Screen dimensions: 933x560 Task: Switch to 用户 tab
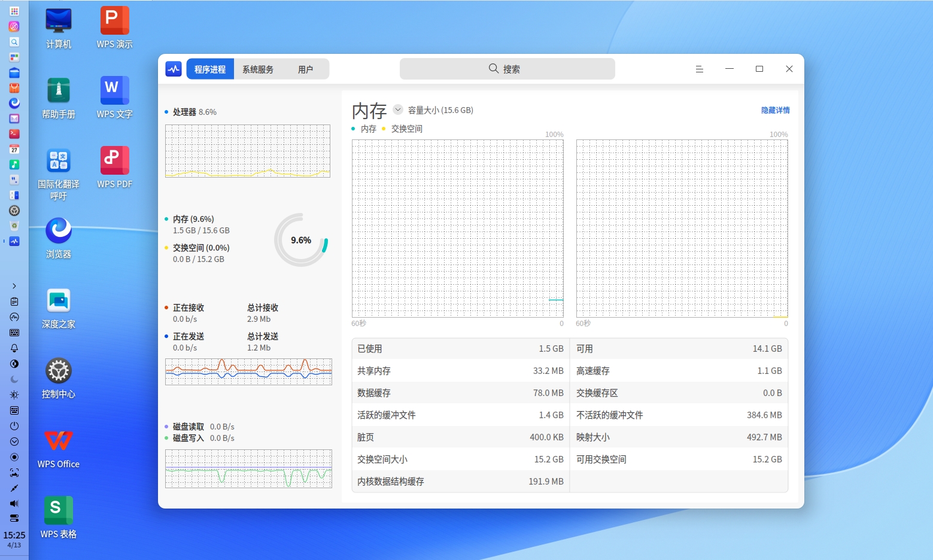pyautogui.click(x=305, y=69)
